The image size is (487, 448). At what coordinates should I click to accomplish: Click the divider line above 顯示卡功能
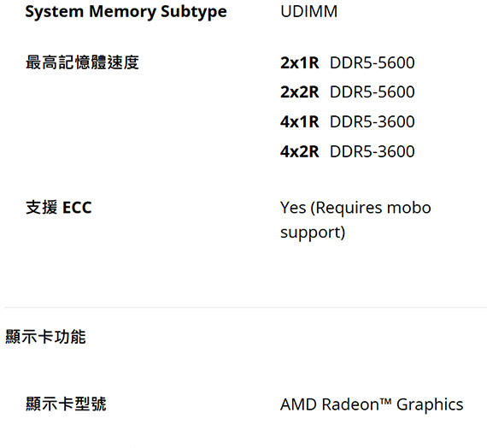(x=246, y=307)
